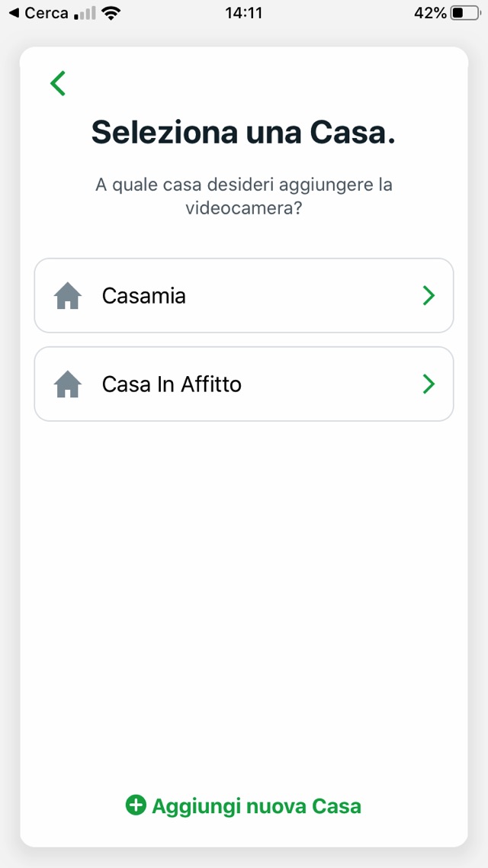Open Casamia using its green chevron
The height and width of the screenshot is (868, 488).
pos(429,296)
